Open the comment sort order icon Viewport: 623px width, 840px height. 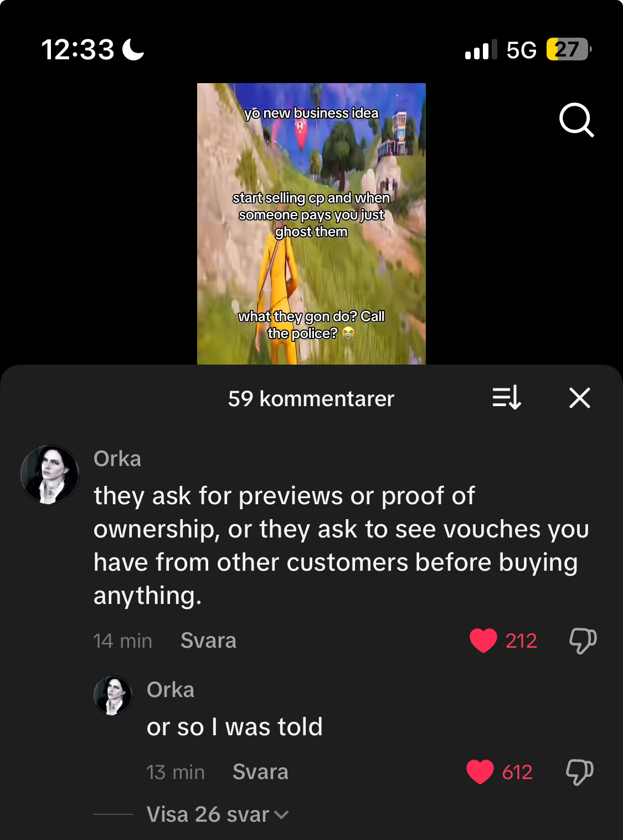pos(507,398)
